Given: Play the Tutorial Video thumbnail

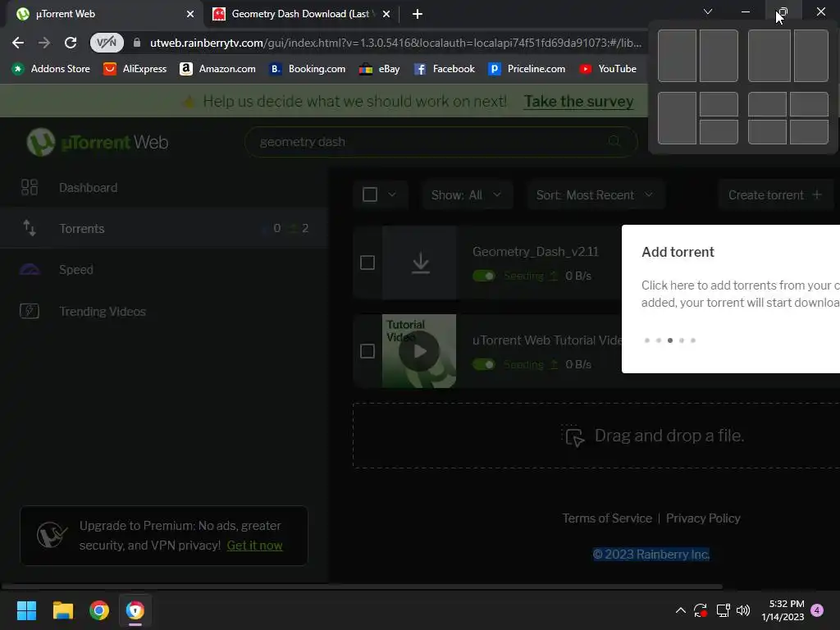Looking at the screenshot, I should tap(419, 351).
